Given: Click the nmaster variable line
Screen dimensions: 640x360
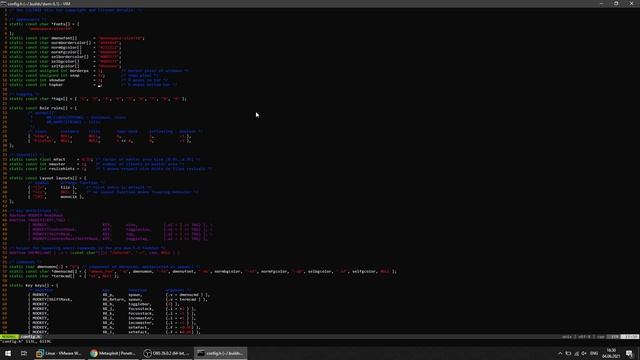Looking at the screenshot, I should point(96,164).
